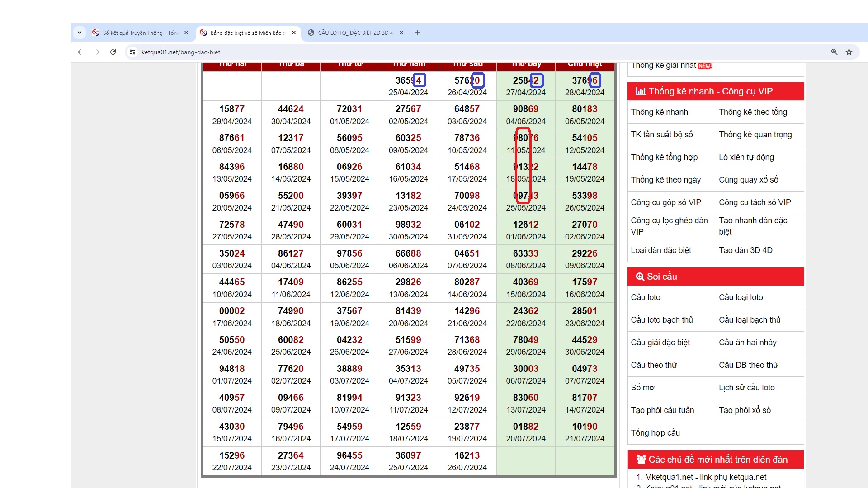The image size is (868, 488).
Task: Bookmark this page with star icon
Action: click(x=849, y=52)
